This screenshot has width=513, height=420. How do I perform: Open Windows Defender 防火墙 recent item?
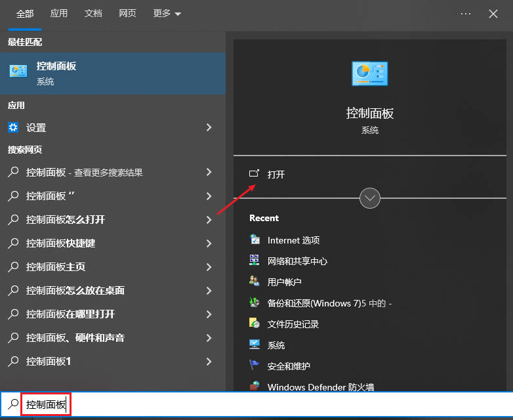click(x=321, y=387)
